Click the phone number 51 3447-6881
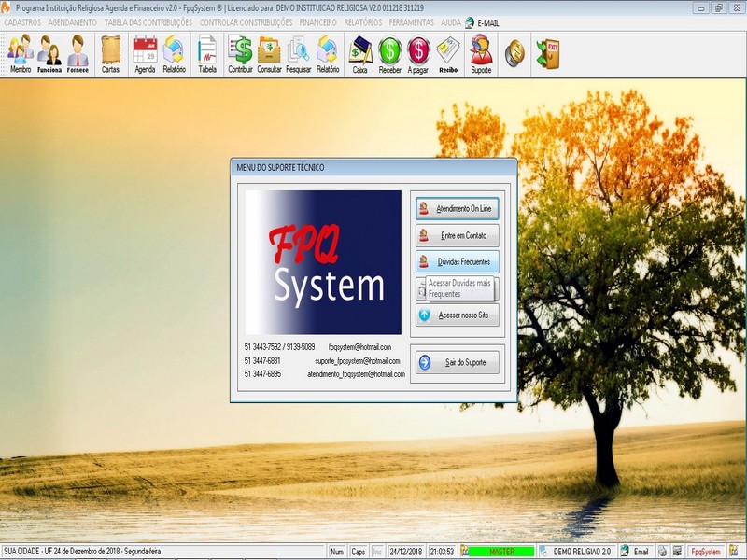The image size is (747, 560). pyautogui.click(x=262, y=361)
